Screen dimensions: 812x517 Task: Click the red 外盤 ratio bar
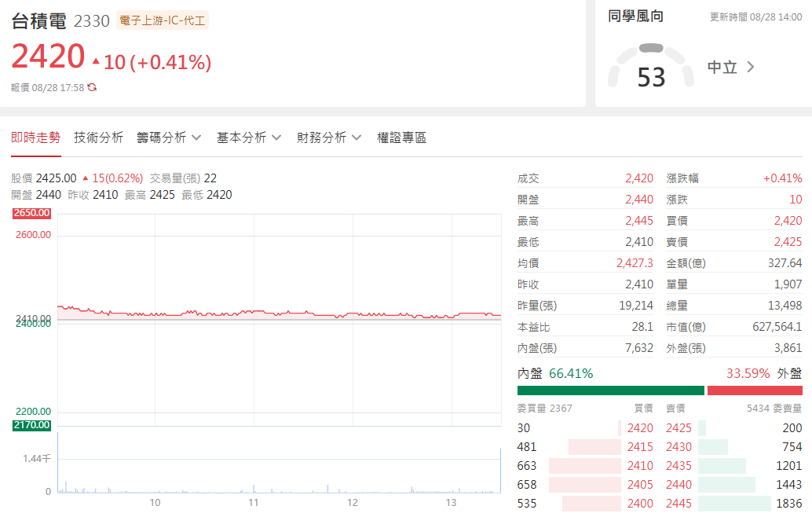point(755,390)
